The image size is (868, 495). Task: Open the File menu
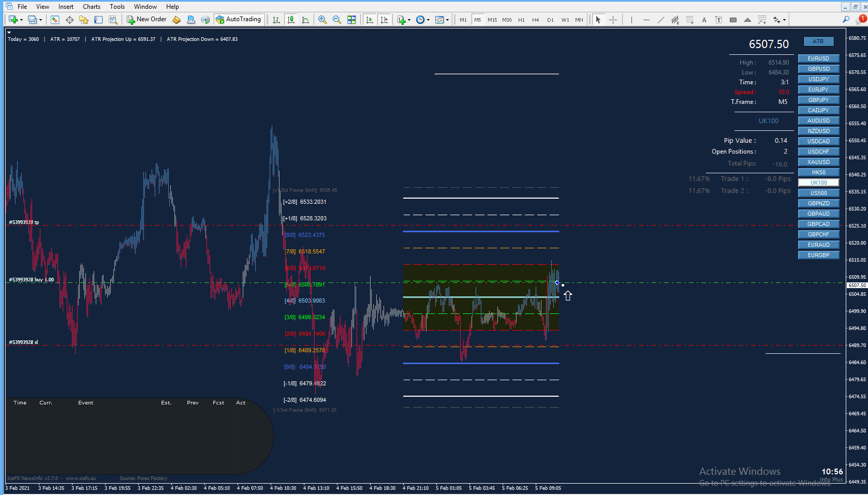(22, 7)
